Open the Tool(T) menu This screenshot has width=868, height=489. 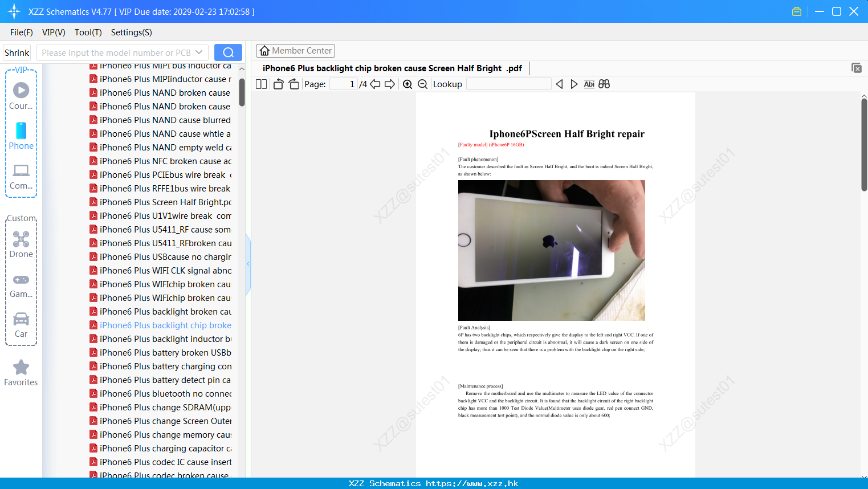click(88, 32)
